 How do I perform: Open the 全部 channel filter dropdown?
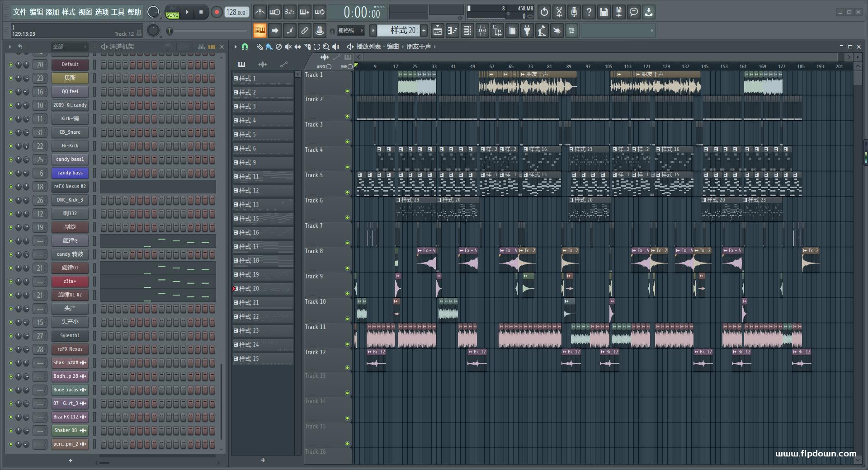[69, 47]
